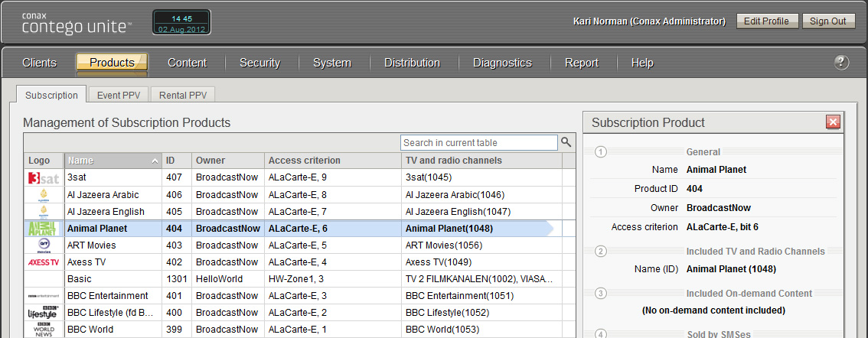This screenshot has width=868, height=338.
Task: Click the 3sat channel logo
Action: click(x=43, y=177)
